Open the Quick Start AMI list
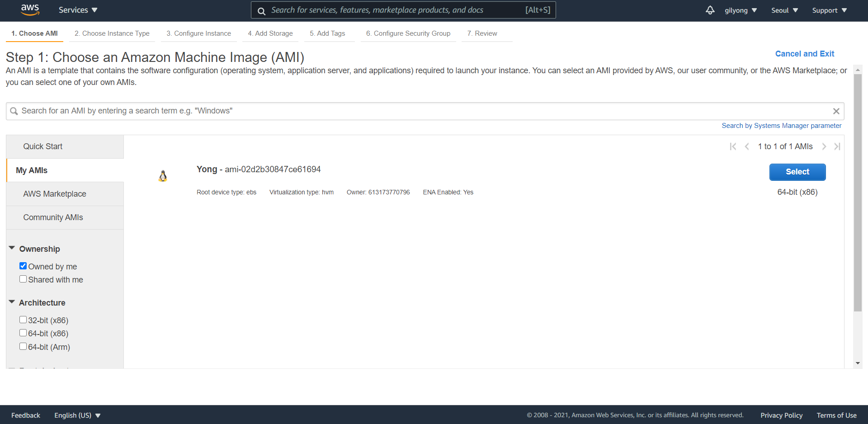Image resolution: width=868 pixels, height=424 pixels. (65, 146)
